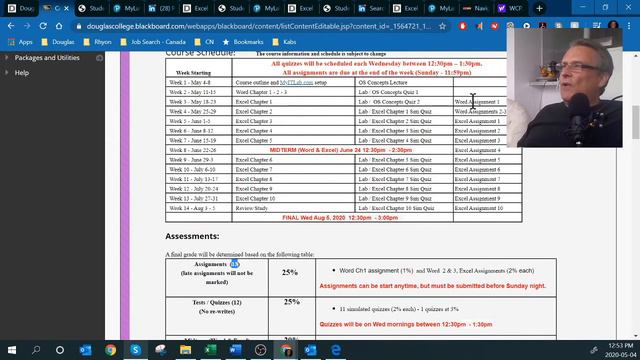Click the 'Excel Assignment 10' cell
This screenshot has height=360, width=640.
coord(487,208)
